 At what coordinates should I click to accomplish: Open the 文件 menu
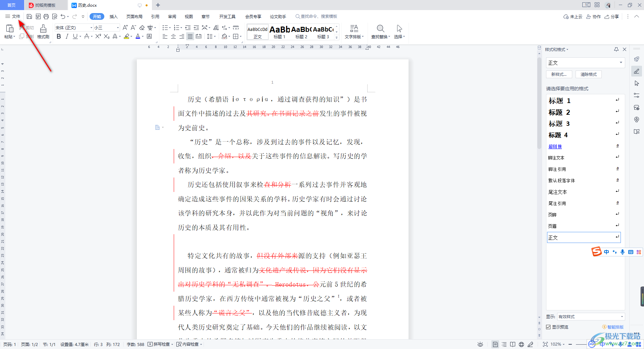(x=13, y=16)
